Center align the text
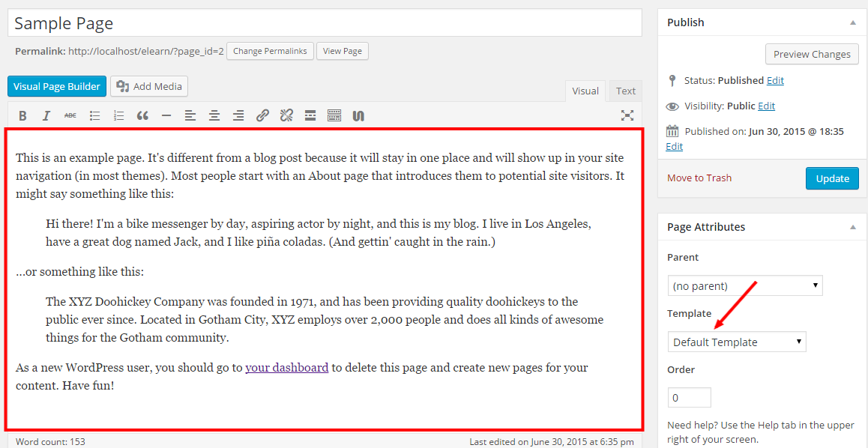The image size is (868, 448). point(214,115)
